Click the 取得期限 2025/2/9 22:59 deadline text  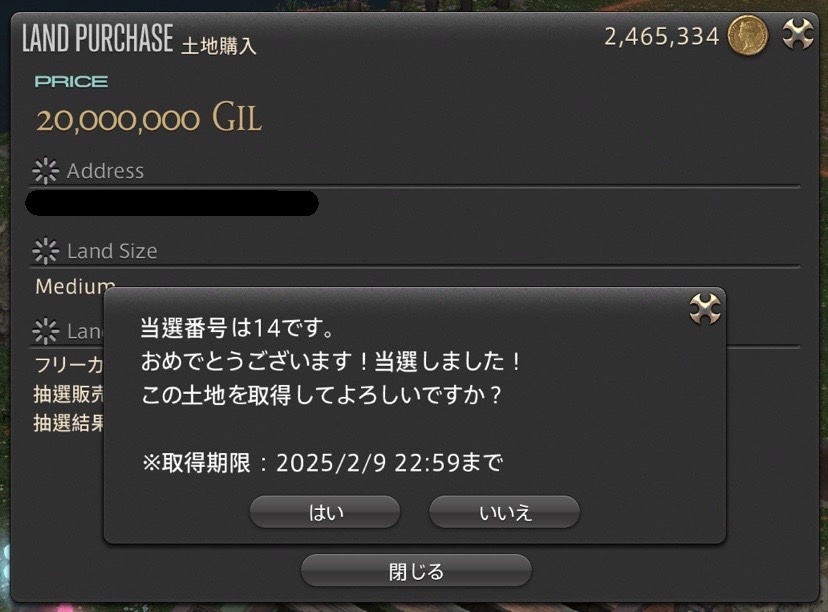point(322,463)
